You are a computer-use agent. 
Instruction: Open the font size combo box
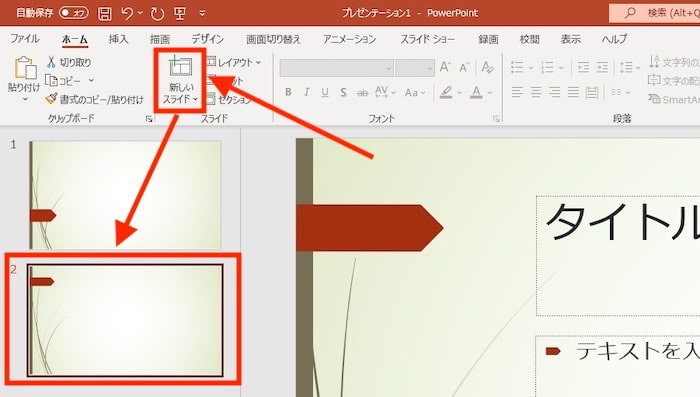coord(415,68)
